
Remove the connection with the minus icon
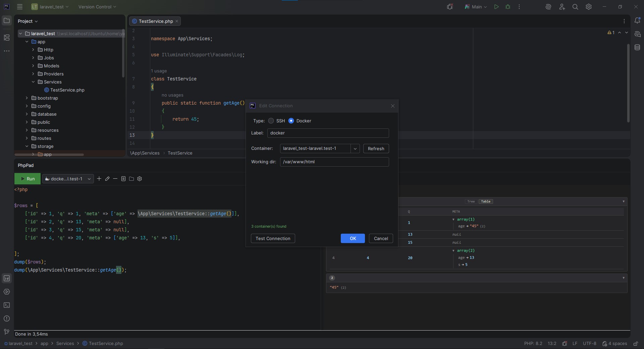[115, 179]
